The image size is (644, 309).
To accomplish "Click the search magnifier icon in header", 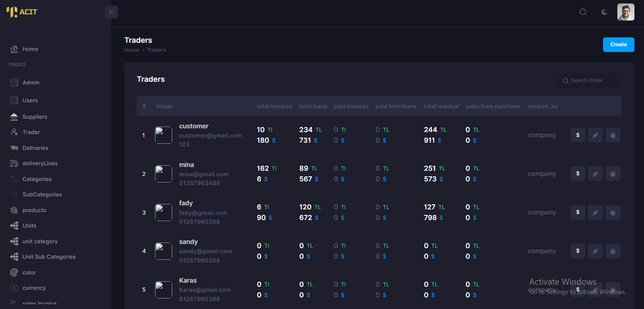I will 583,12.
